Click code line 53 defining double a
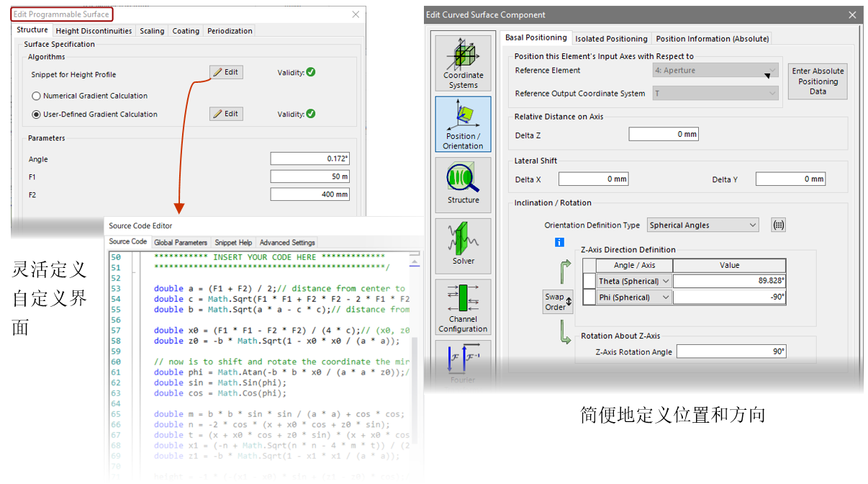The height and width of the screenshot is (484, 868). click(282, 289)
